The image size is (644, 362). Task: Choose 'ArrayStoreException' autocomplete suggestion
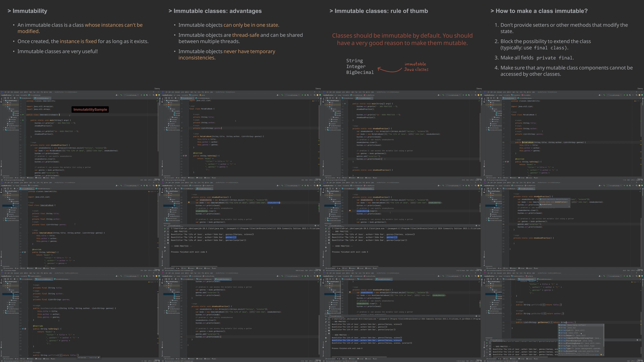581,341
